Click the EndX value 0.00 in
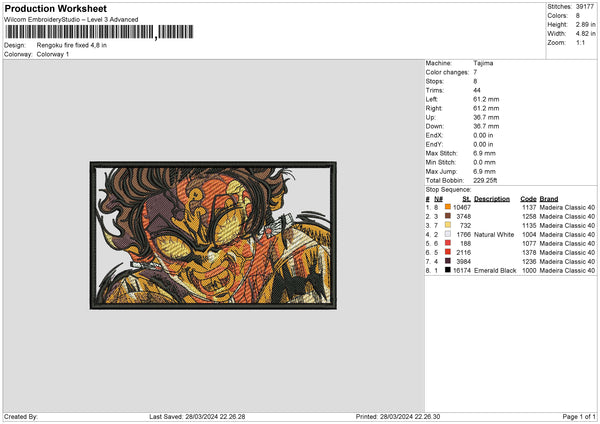Image resolution: width=600 pixels, height=424 pixels. (x=483, y=135)
